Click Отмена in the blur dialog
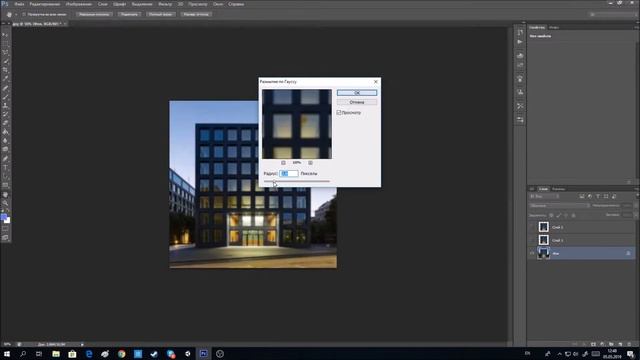The image size is (640, 360). [x=357, y=102]
